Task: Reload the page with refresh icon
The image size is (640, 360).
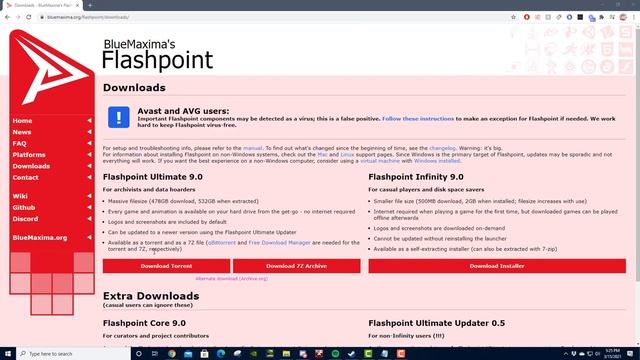Action: tap(29, 17)
